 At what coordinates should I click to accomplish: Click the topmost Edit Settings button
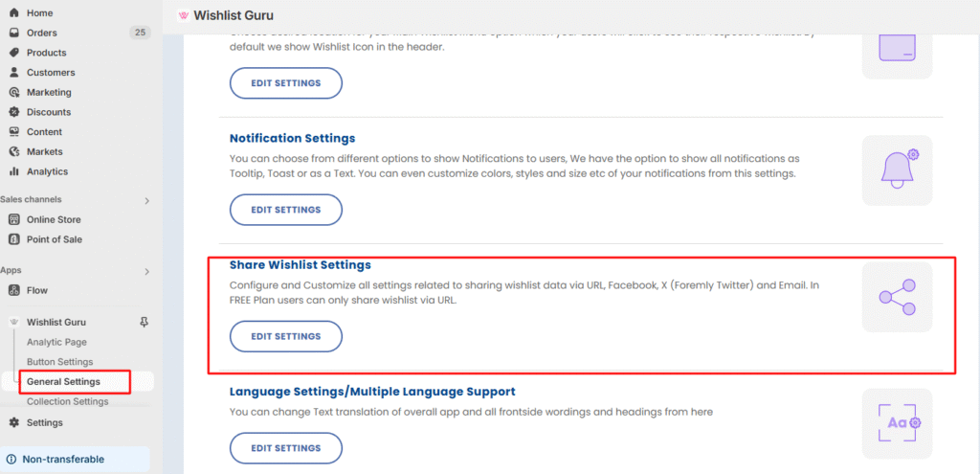[286, 83]
